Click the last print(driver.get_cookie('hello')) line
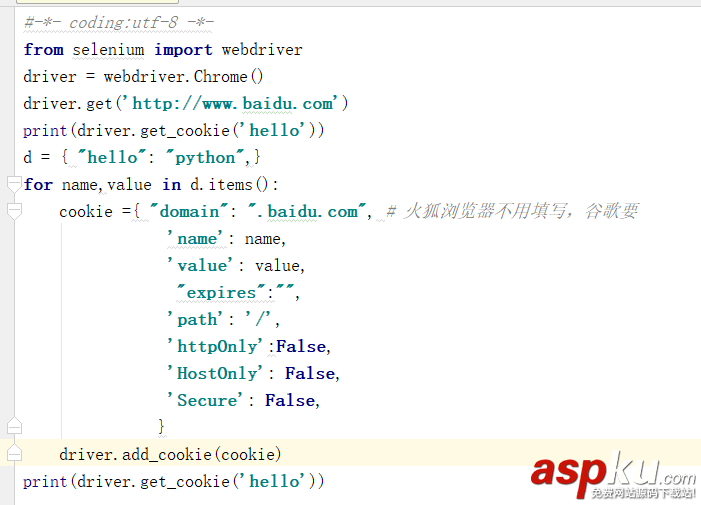701x505 pixels. (173, 481)
